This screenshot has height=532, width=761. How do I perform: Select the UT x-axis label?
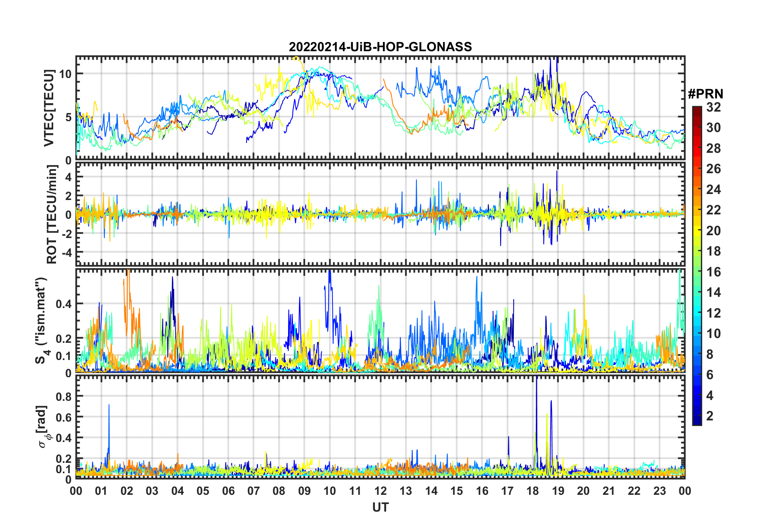tap(380, 507)
